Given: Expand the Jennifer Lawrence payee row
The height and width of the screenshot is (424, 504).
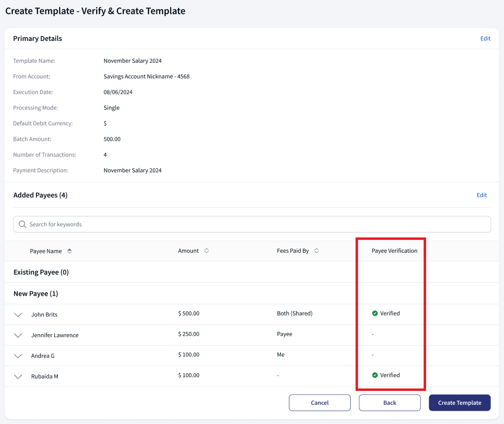Looking at the screenshot, I should (x=18, y=335).
